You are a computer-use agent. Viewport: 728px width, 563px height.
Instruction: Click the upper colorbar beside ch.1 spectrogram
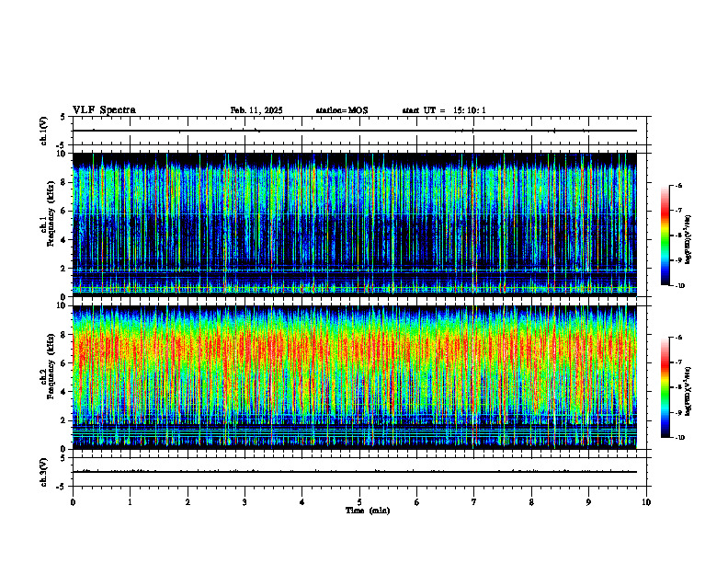coord(665,236)
